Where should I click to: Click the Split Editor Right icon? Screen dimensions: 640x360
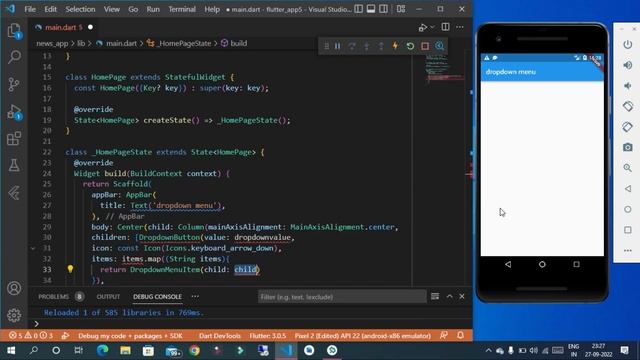[x=445, y=27]
